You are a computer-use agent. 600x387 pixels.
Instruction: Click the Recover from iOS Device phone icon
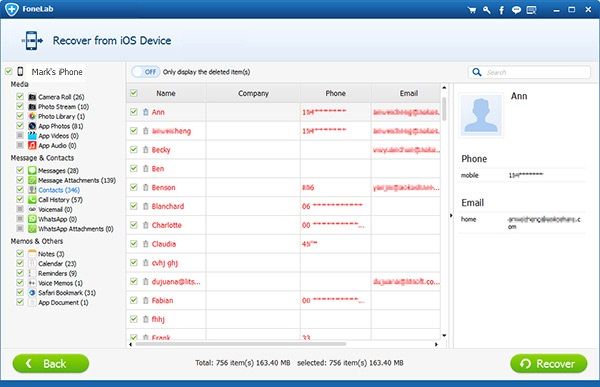32,41
